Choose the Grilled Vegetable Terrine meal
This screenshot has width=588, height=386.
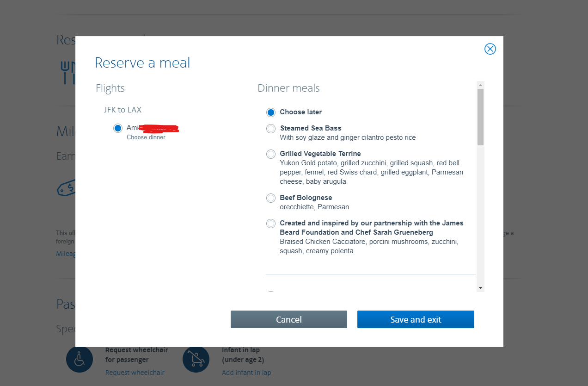[x=271, y=154]
